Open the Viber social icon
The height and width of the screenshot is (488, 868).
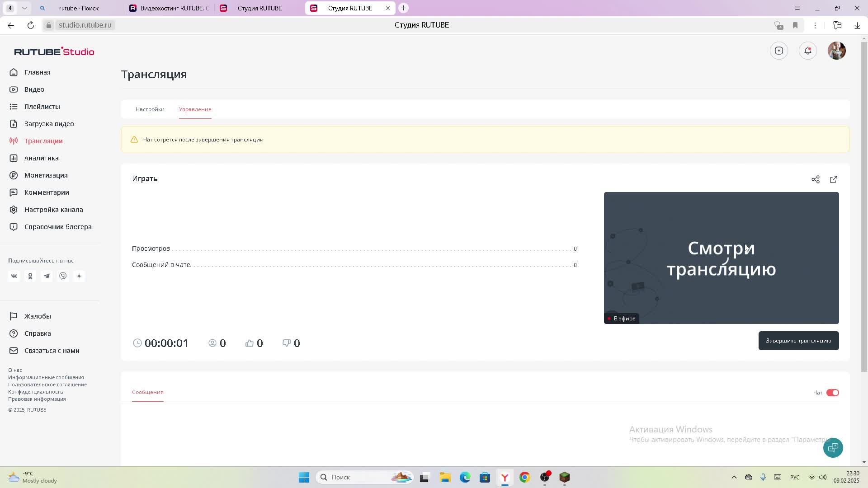tap(63, 276)
